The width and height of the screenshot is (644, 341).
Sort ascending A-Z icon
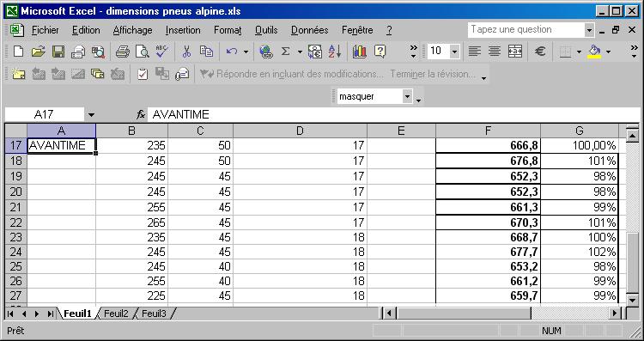click(x=335, y=52)
